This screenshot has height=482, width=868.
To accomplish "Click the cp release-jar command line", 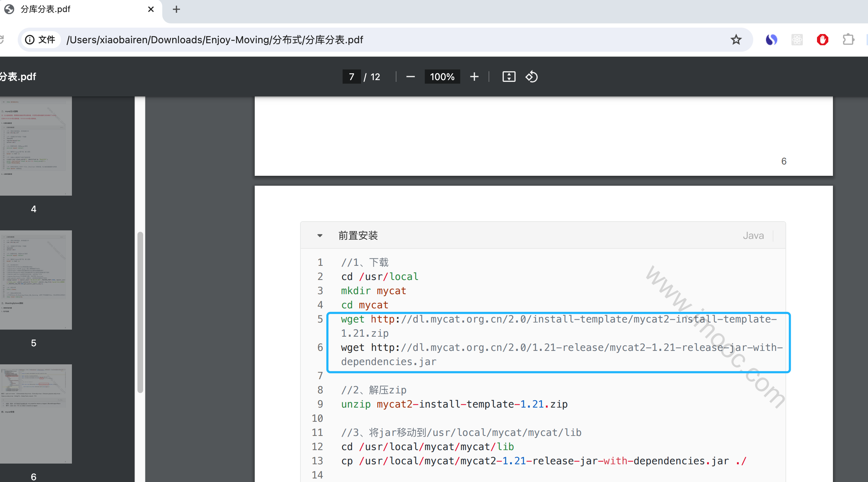I will [x=544, y=461].
